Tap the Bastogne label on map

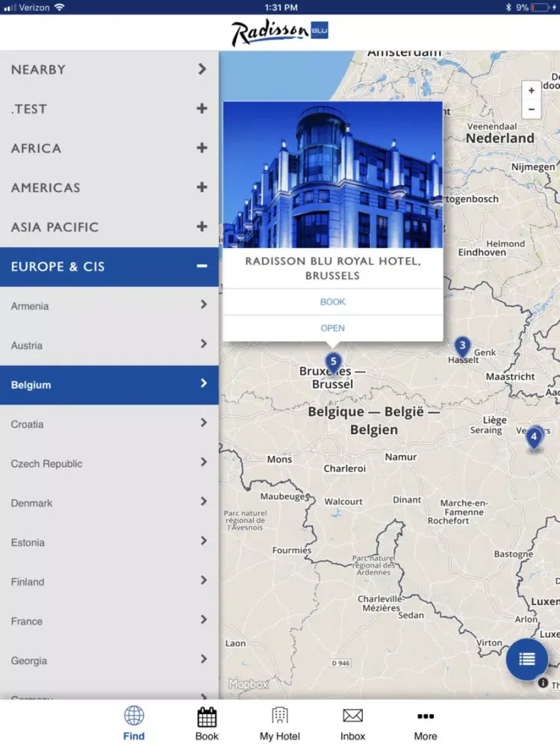point(514,554)
